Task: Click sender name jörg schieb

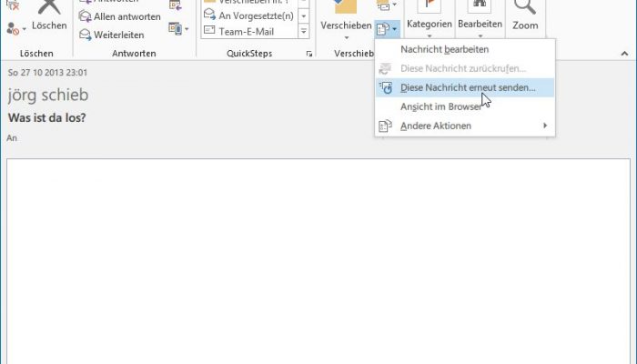Action: 48,95
